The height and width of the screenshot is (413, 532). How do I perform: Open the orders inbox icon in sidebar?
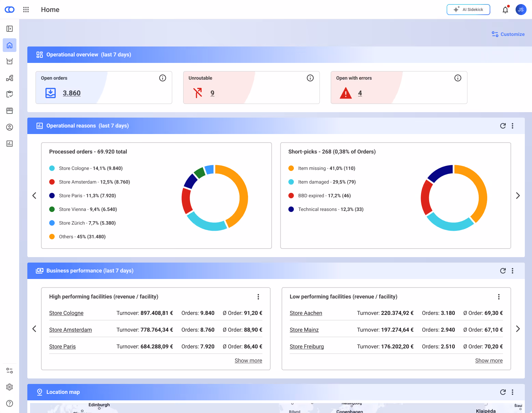click(x=10, y=62)
